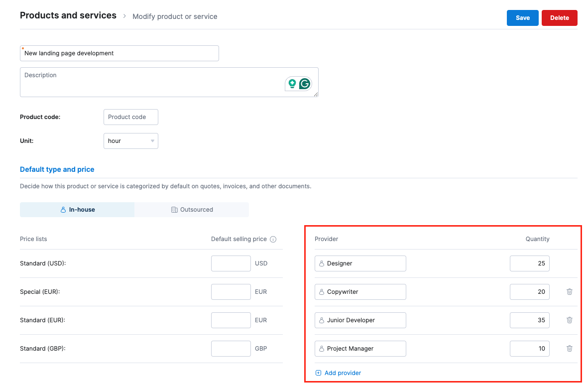Switch to the Outsourced tab

(x=192, y=210)
